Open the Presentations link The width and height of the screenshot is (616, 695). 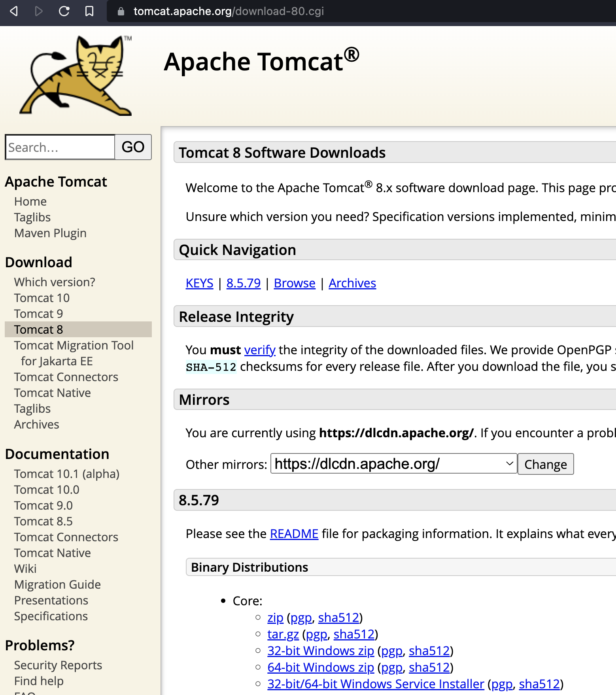51,601
